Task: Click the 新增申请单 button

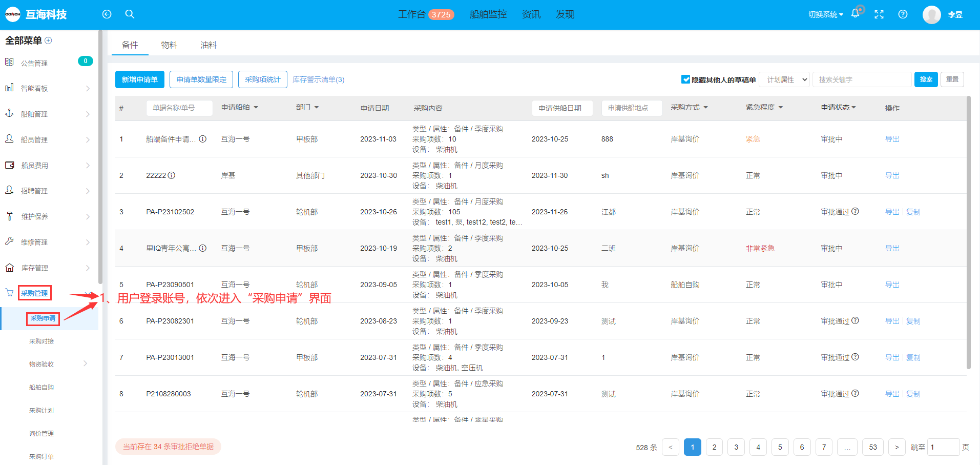Action: click(x=140, y=79)
